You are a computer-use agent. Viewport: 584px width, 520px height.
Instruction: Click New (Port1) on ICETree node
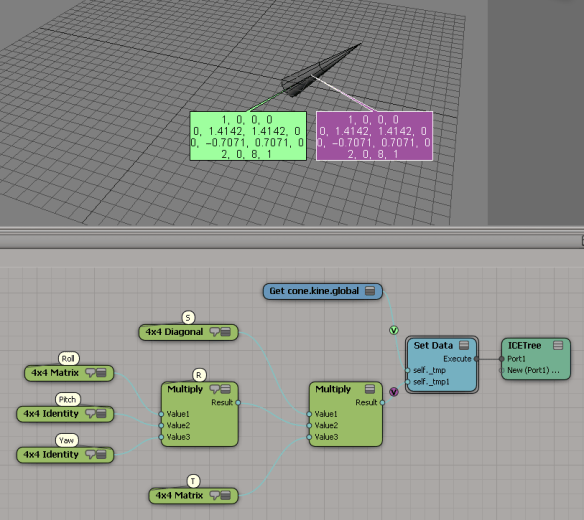[501, 371]
